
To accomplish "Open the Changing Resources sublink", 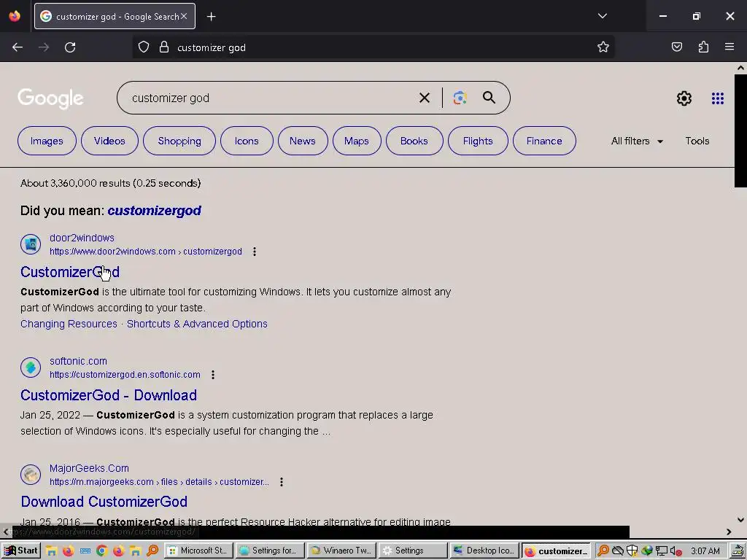I will (69, 324).
